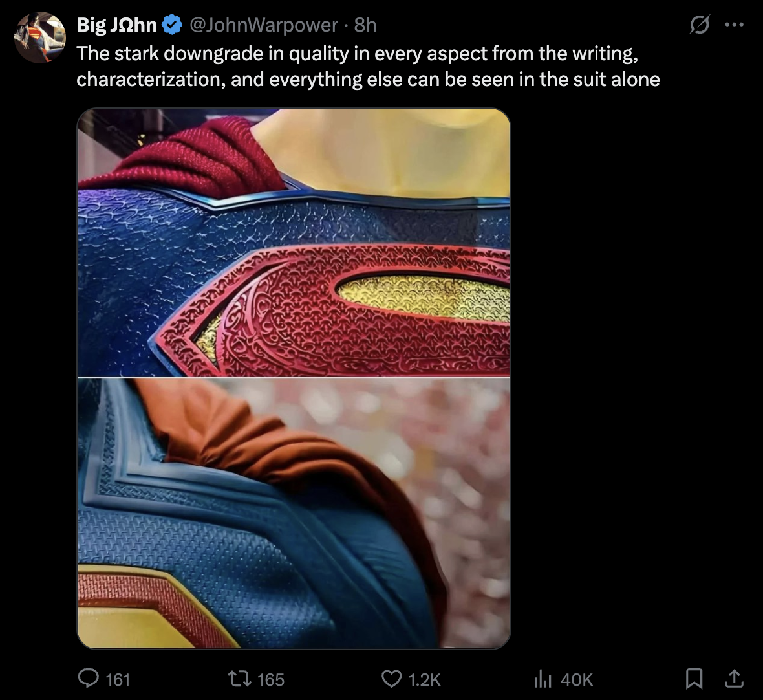The image size is (763, 700).
Task: Click the tweet text about suit quality
Action: 367,66
